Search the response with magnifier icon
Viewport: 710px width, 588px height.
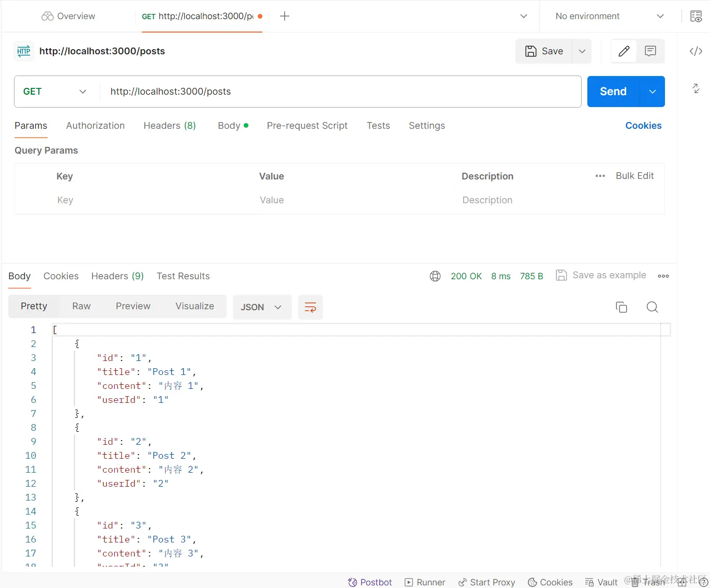[653, 307]
